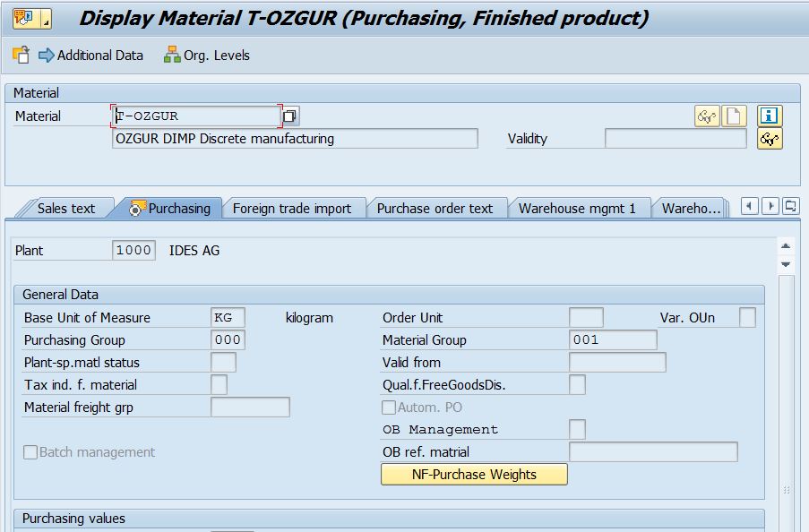Click Additional Data button
The image size is (809, 532).
click(90, 56)
